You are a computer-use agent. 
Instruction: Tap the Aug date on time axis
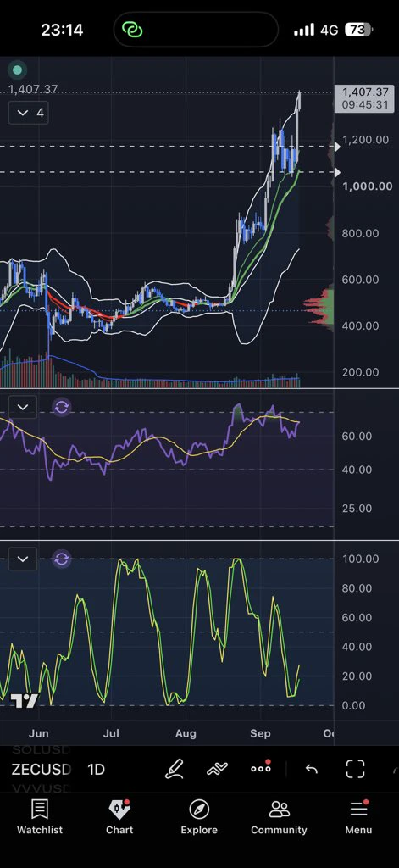pos(186,733)
